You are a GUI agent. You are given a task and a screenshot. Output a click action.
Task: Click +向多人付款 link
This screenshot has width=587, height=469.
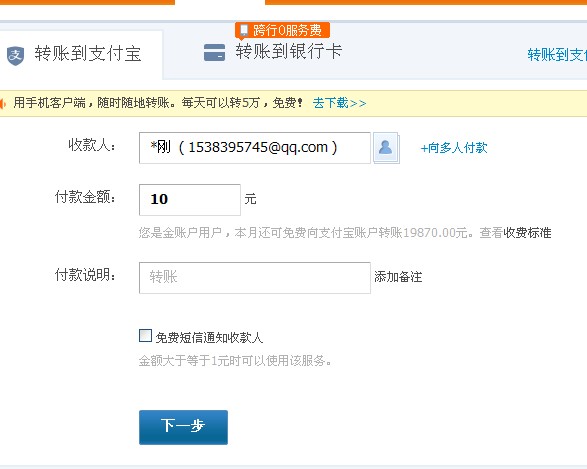click(x=454, y=148)
